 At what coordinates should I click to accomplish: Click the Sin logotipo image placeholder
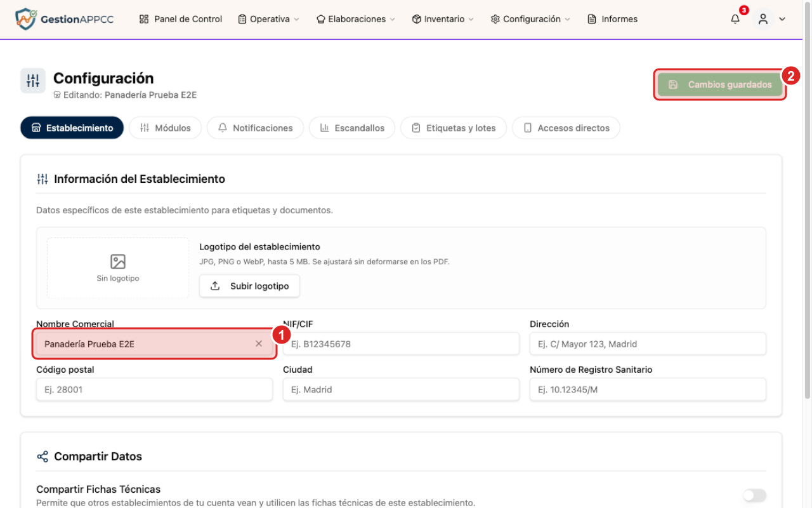pos(118,268)
